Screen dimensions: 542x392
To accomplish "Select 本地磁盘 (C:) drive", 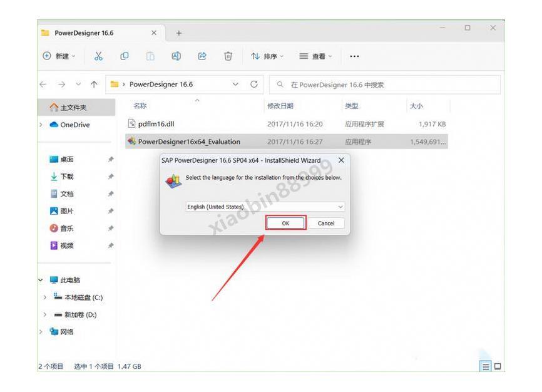I will coord(78,297).
